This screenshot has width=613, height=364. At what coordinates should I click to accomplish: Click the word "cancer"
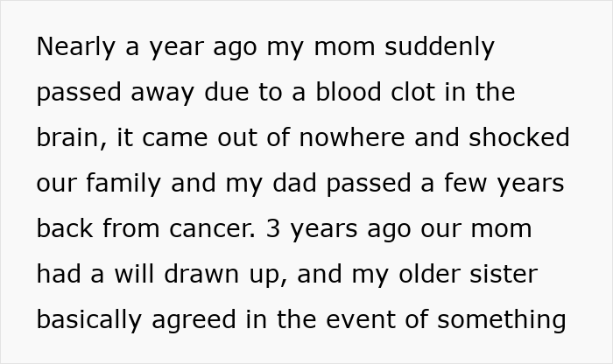[x=209, y=228]
